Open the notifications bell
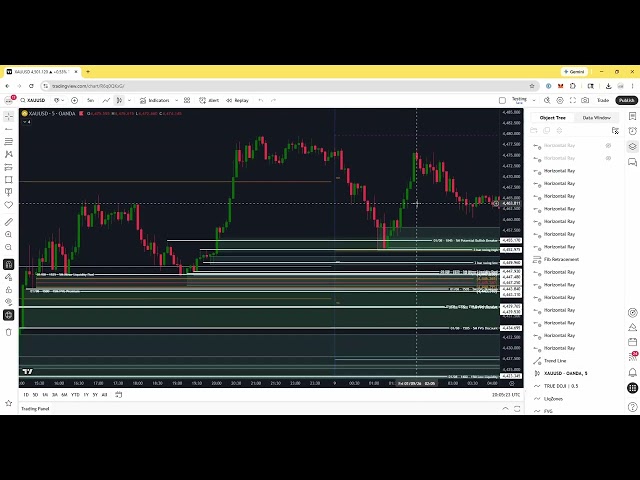The height and width of the screenshot is (480, 640). pyautogui.click(x=632, y=372)
